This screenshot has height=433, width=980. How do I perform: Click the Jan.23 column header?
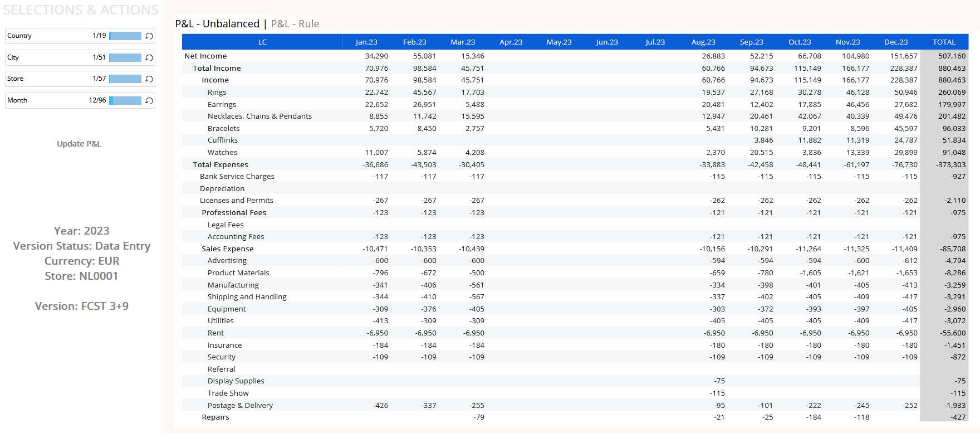366,42
